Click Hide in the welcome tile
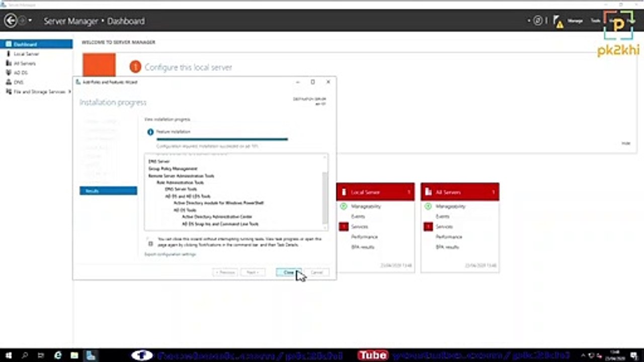The height and width of the screenshot is (362, 644). click(625, 143)
